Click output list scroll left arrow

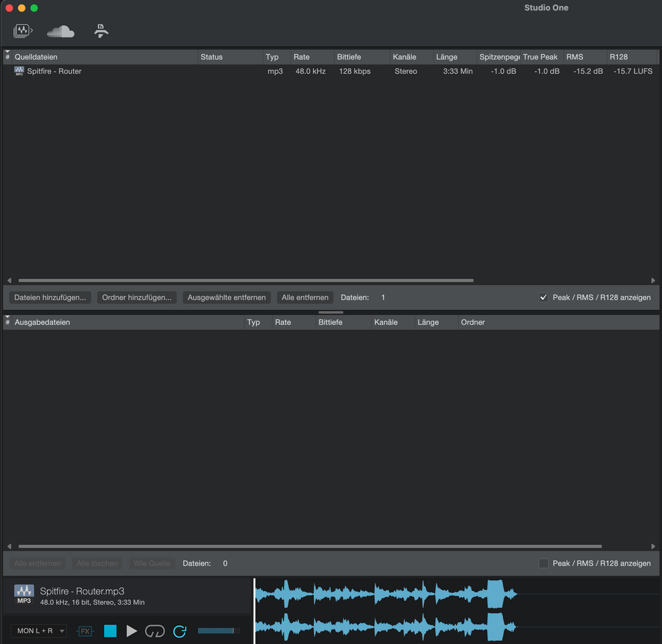9,547
